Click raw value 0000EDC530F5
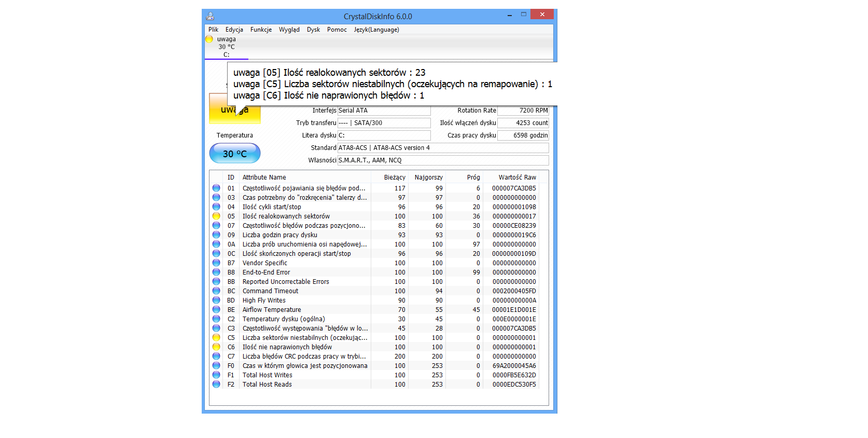 coord(514,385)
